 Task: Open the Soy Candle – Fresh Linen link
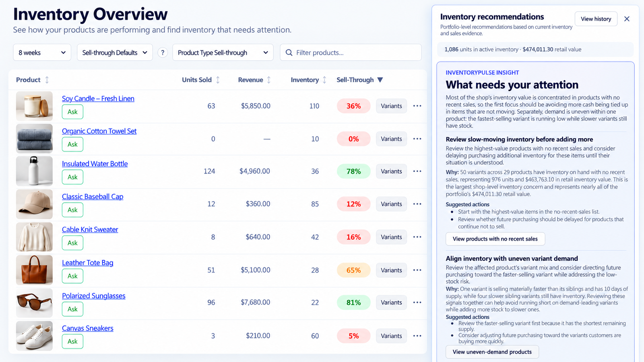[98, 99]
